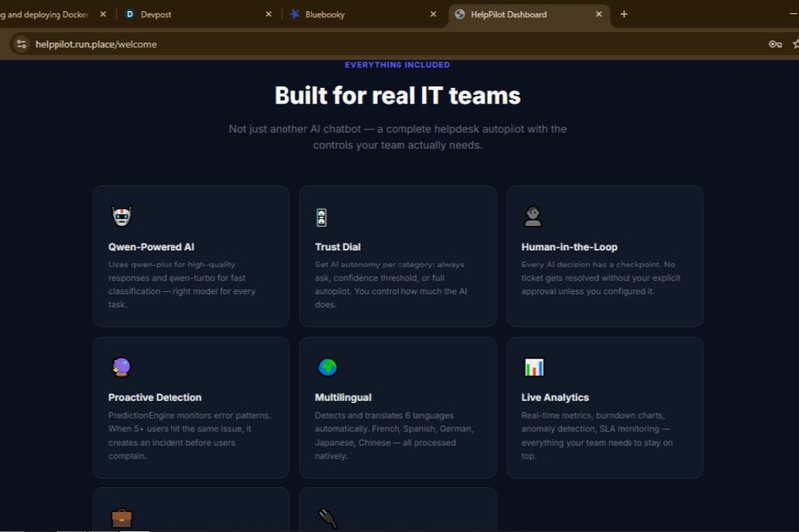This screenshot has width=799, height=532.
Task: Click the person icon on Human-in-the-Loop card
Action: [x=533, y=216]
